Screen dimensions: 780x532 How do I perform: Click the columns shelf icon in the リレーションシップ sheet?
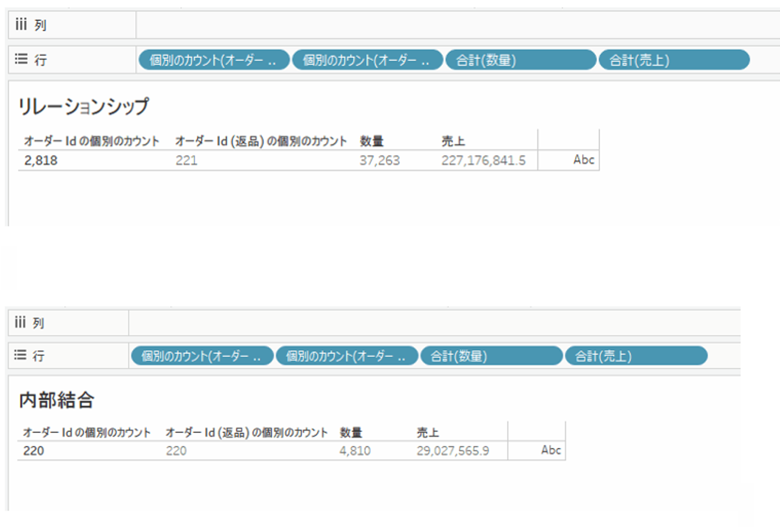pos(21,24)
